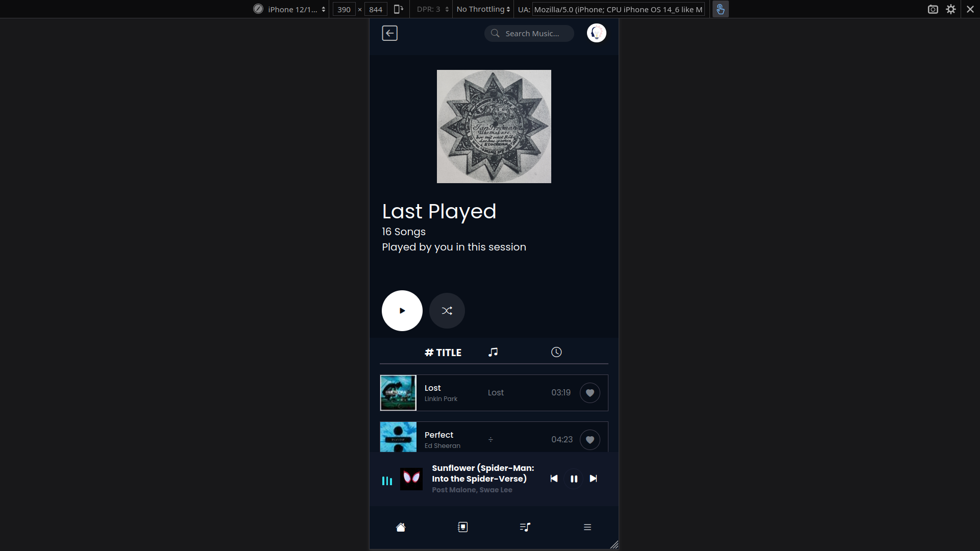
Task: Skip to next track using forward icon
Action: 594,479
